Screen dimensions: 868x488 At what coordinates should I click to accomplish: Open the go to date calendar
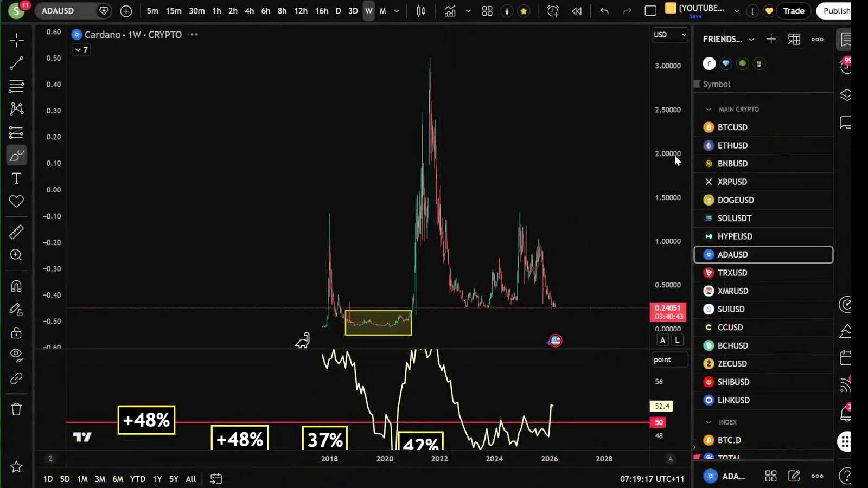(216, 479)
